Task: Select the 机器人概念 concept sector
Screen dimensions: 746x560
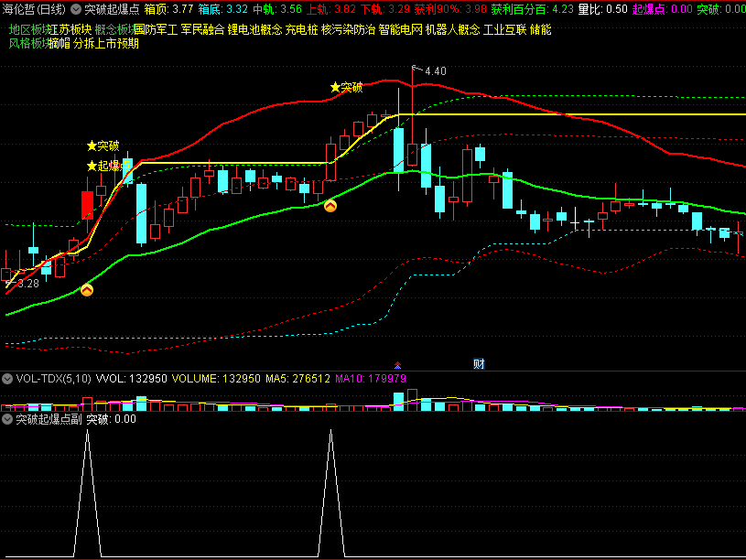Action: (x=453, y=30)
